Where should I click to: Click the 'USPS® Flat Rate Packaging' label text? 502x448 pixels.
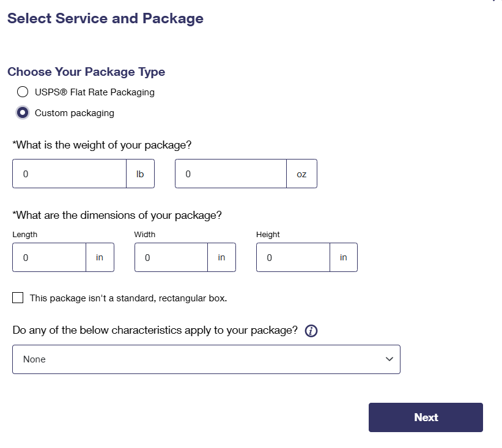coord(95,92)
